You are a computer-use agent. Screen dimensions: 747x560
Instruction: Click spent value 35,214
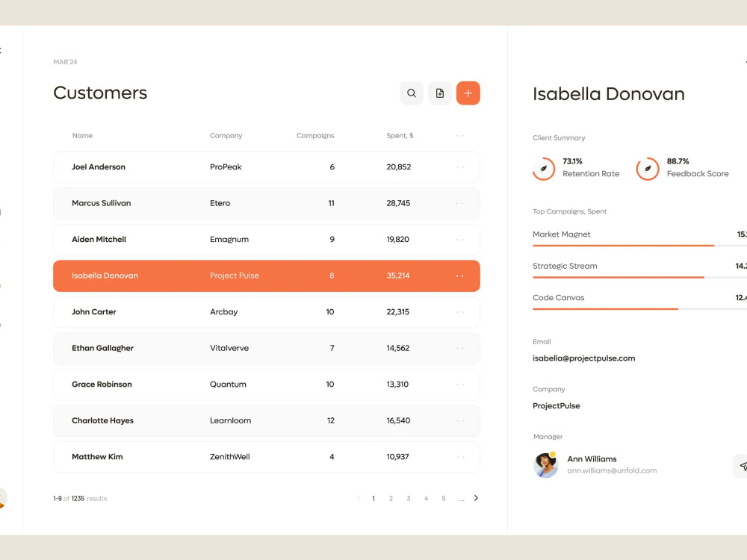[398, 276]
